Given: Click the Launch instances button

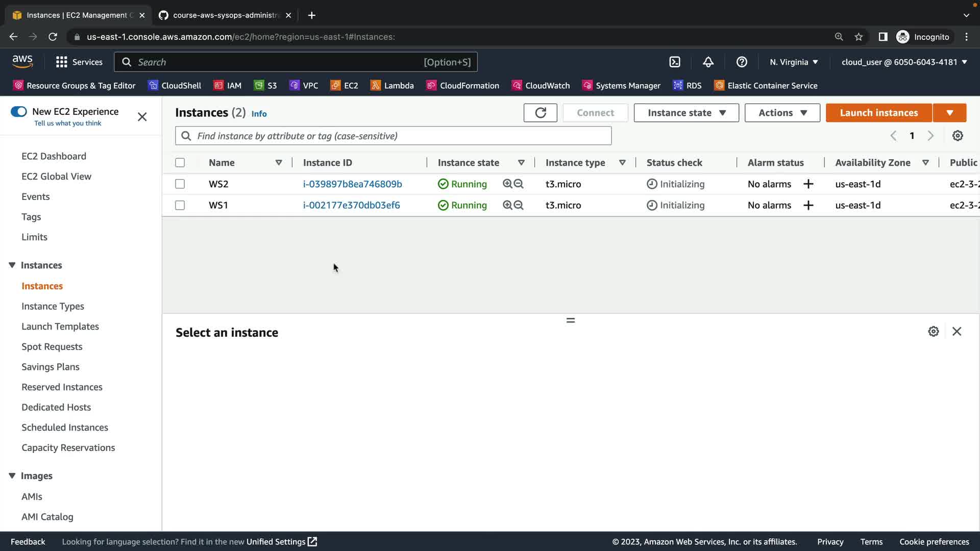Looking at the screenshot, I should point(878,113).
